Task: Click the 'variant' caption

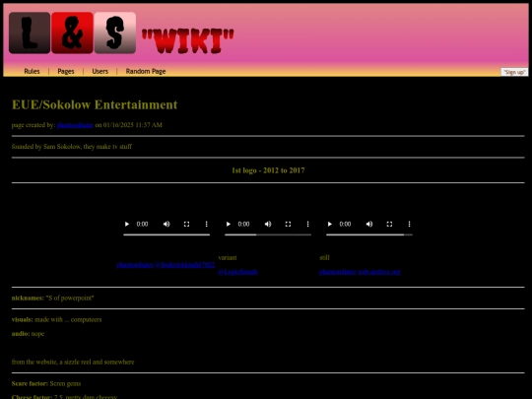Action: 228,257
